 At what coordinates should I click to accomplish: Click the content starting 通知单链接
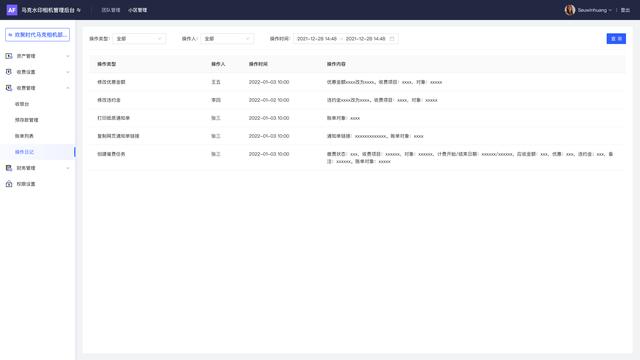coord(375,136)
